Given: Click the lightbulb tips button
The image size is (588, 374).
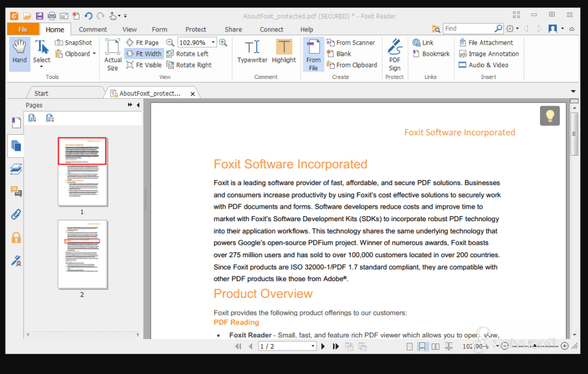Looking at the screenshot, I should [x=550, y=116].
